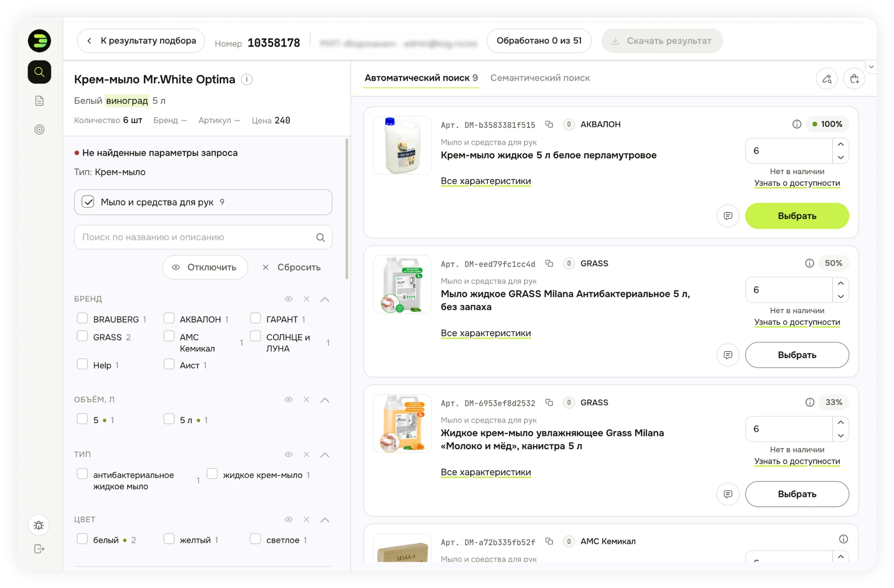Expand the top-right collapse chevron
The width and height of the screenshot is (894, 588).
click(x=871, y=67)
